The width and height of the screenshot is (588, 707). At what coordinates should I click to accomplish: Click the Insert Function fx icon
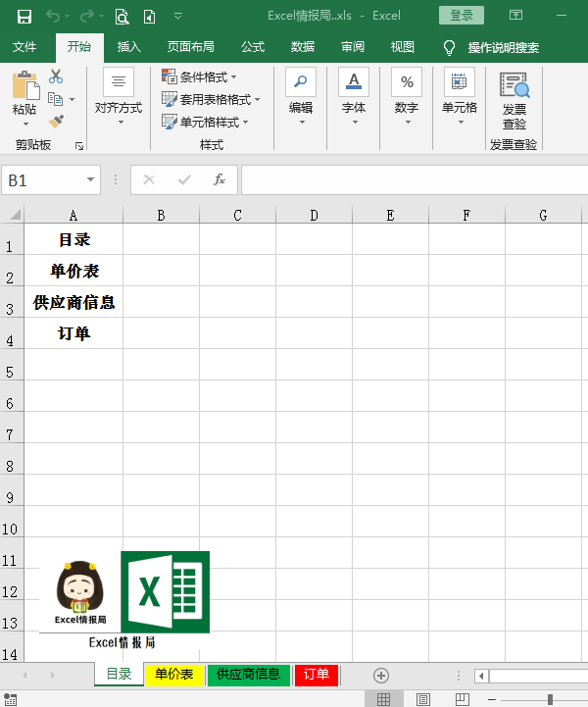pyautogui.click(x=219, y=179)
